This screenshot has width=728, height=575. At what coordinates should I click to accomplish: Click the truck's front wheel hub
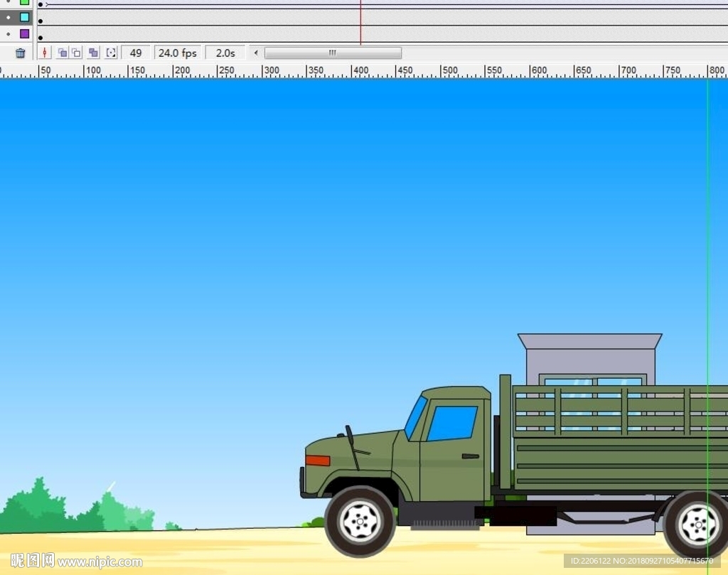point(360,522)
